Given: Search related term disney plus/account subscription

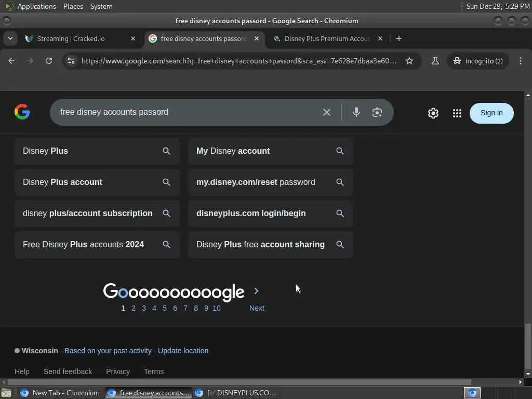Looking at the screenshot, I should click(97, 214).
